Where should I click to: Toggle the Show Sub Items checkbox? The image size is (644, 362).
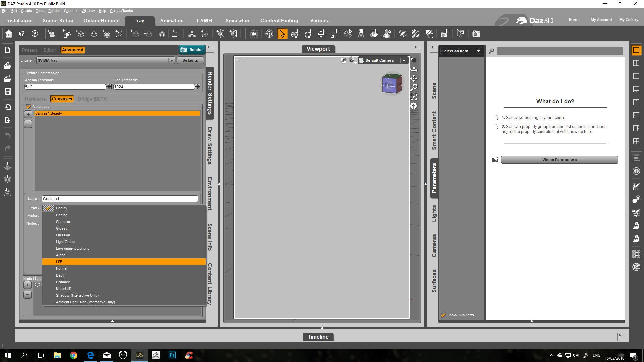[443, 315]
